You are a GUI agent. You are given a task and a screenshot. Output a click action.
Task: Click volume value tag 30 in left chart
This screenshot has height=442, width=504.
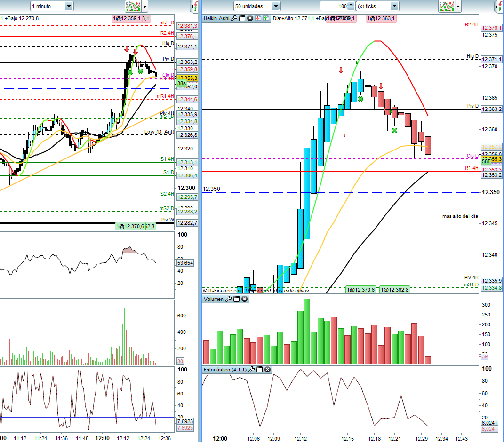[180, 361]
